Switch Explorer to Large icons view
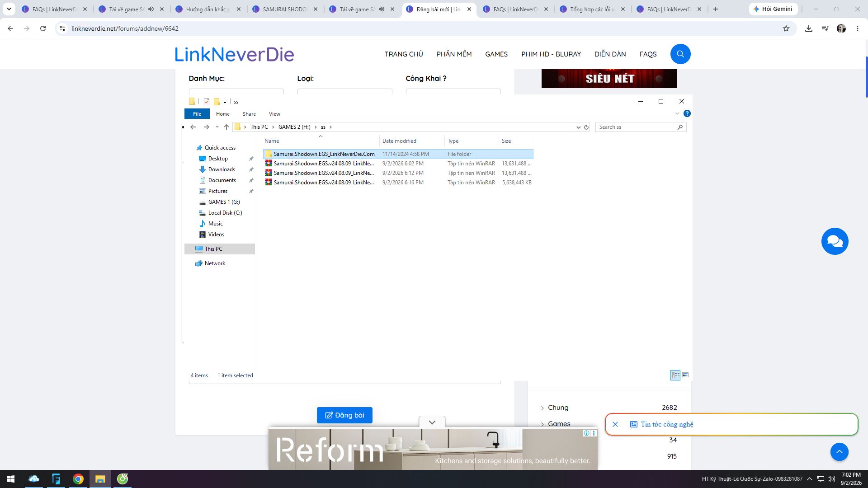Screen dimensions: 868x488 pos(685,375)
